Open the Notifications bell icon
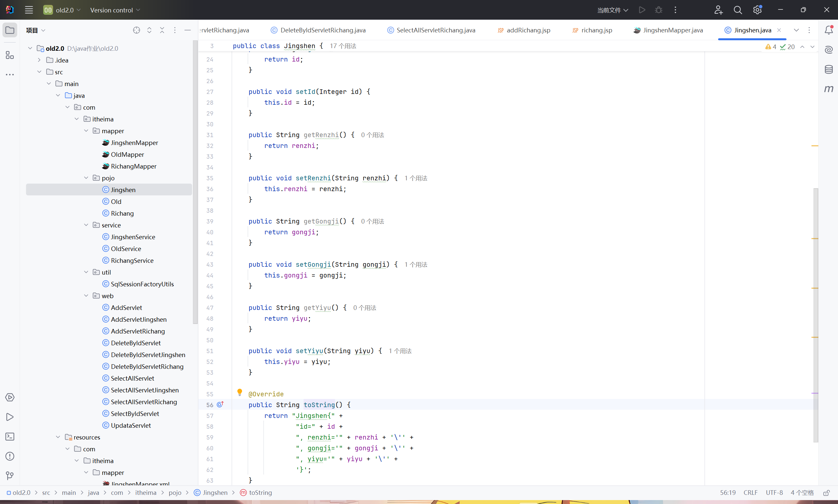 tap(829, 30)
